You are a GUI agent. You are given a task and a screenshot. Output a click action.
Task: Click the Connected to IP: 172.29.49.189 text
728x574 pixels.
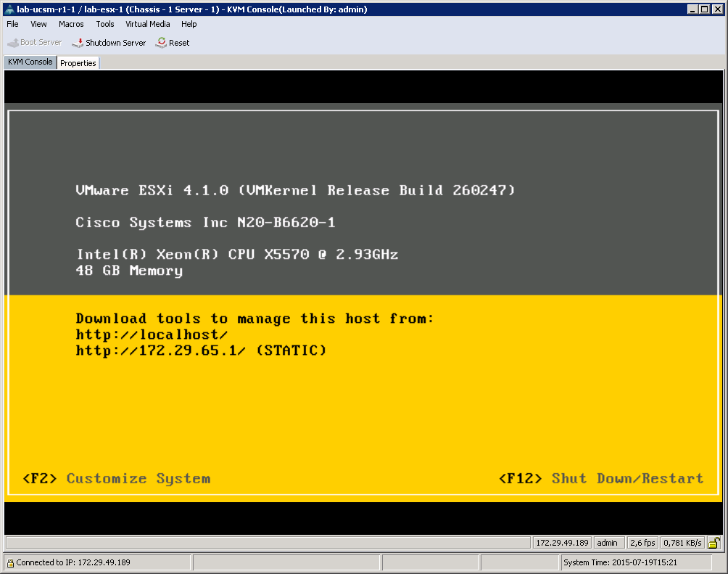[73, 562]
